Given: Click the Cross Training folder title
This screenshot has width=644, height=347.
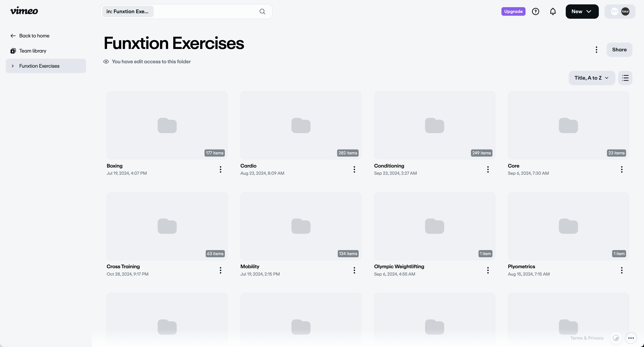Looking at the screenshot, I should point(123,267).
